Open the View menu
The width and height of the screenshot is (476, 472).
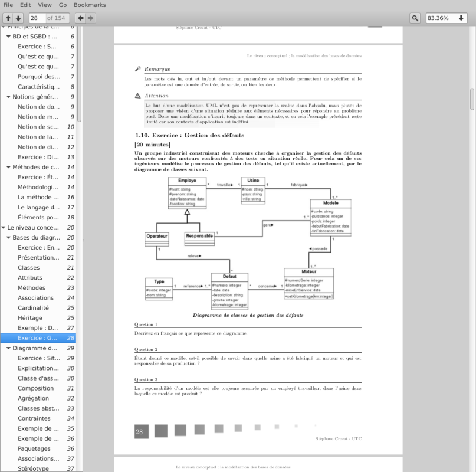(44, 5)
